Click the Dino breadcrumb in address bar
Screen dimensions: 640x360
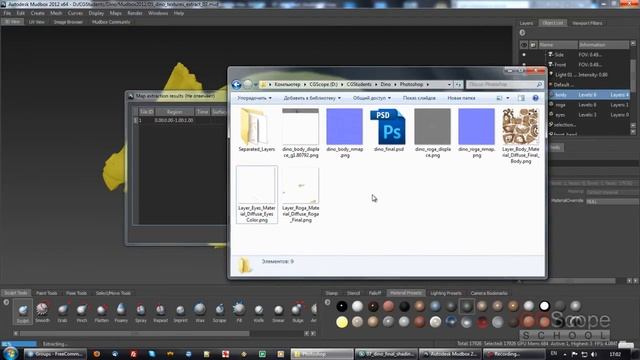point(386,84)
